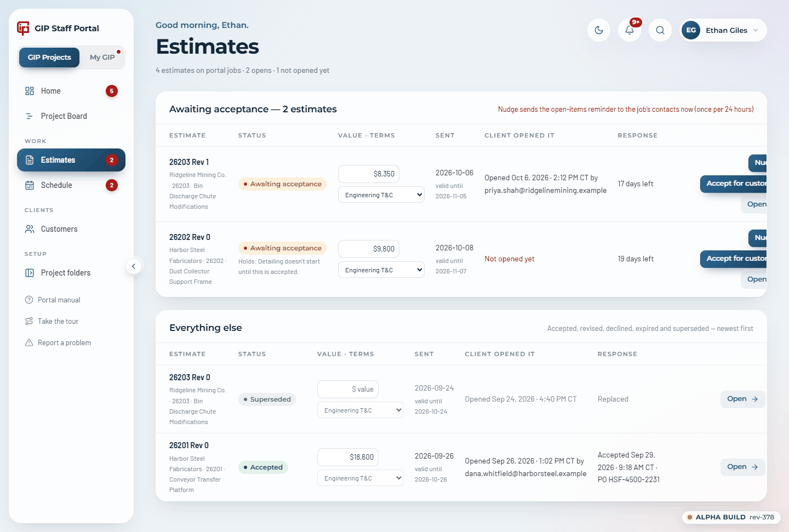This screenshot has height=532, width=789.
Task: Click the Home grid icon in sidebar
Action: 30,91
